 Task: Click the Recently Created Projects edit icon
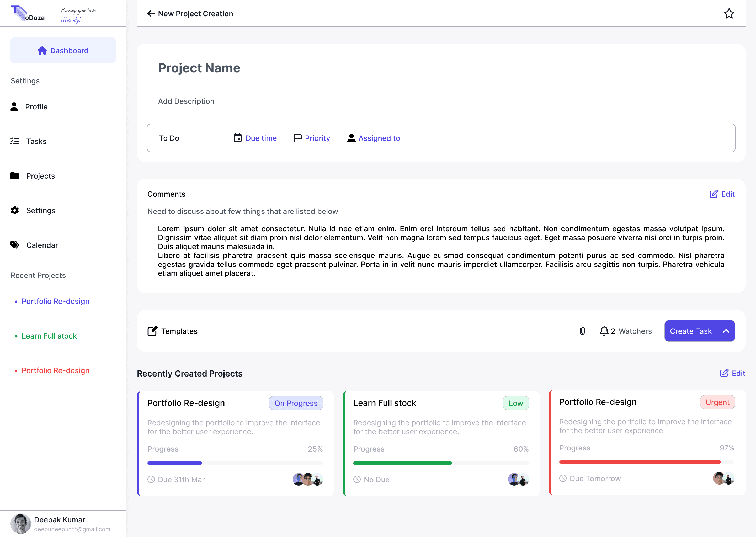724,373
